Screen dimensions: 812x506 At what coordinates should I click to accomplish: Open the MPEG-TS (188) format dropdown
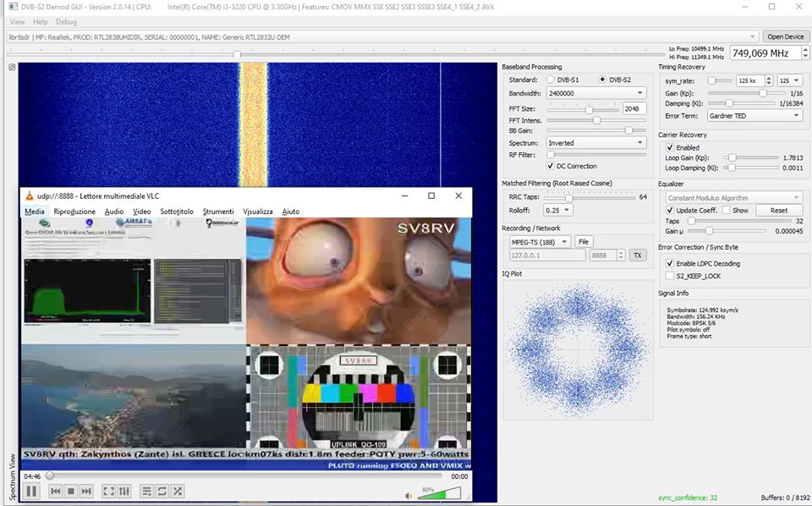(x=540, y=242)
